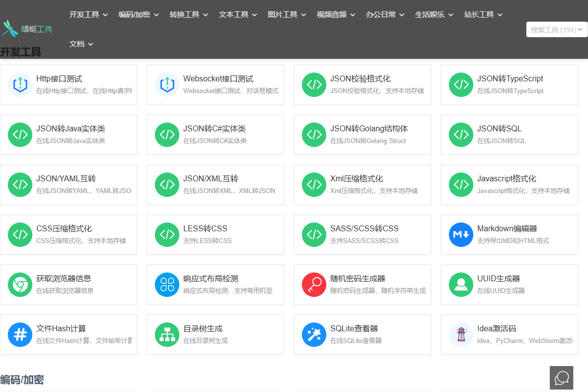Click the 随机密码生成器 red key icon
Image resolution: width=588 pixels, height=392 pixels.
tap(314, 285)
